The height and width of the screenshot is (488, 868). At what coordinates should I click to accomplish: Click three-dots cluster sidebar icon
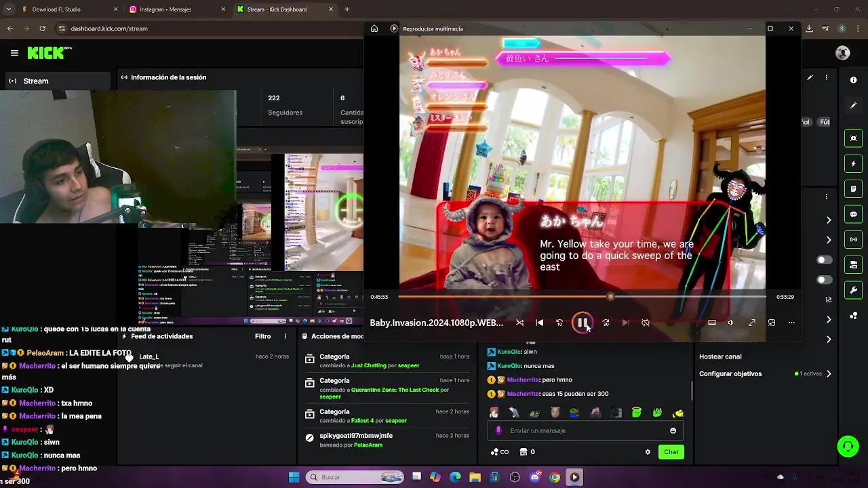tap(853, 316)
